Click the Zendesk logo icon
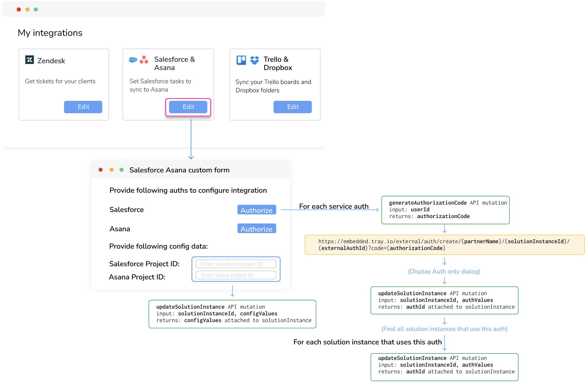The height and width of the screenshot is (385, 588). (x=29, y=60)
